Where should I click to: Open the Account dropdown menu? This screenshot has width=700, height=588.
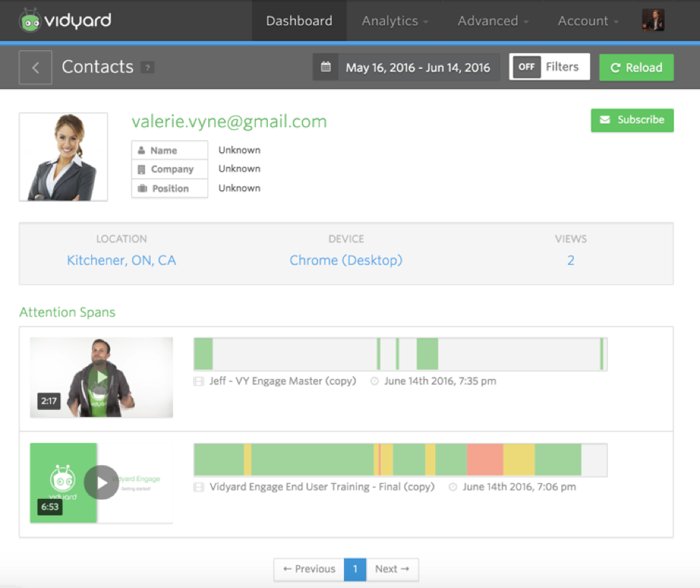click(588, 21)
